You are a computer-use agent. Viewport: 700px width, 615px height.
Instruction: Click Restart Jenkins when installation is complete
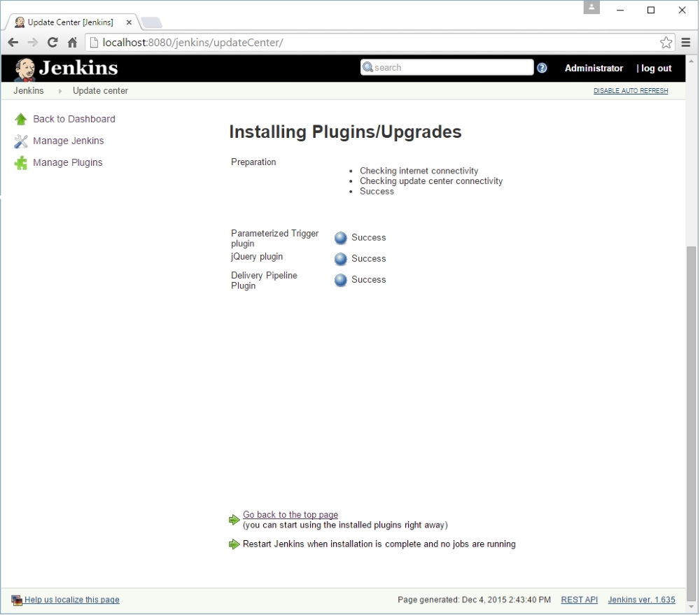pos(379,544)
